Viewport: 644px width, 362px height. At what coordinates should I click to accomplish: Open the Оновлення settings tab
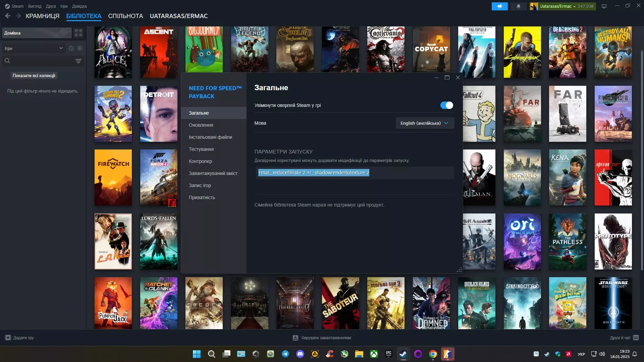coord(201,125)
